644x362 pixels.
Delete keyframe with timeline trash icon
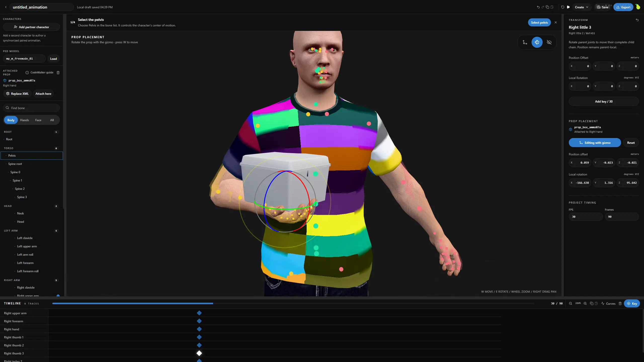620,303
